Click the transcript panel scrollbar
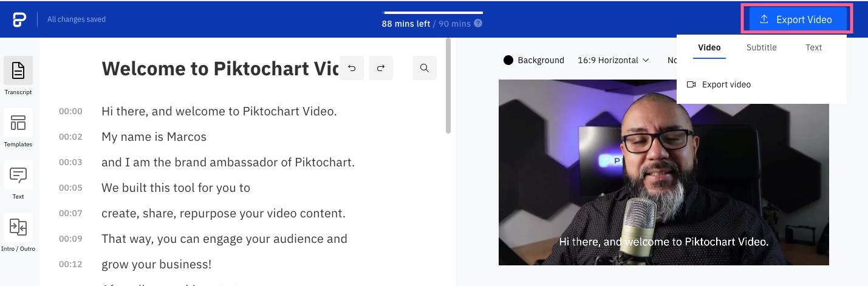 click(x=448, y=86)
